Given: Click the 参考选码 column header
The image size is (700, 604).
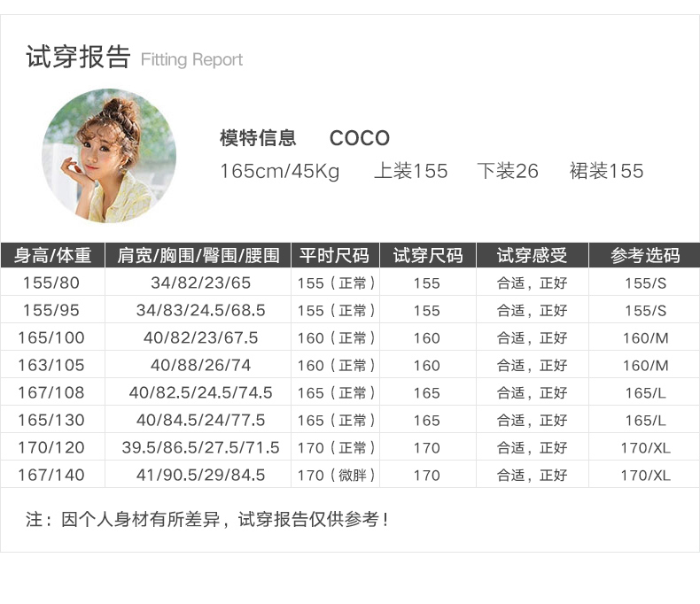Looking at the screenshot, I should pos(645,255).
